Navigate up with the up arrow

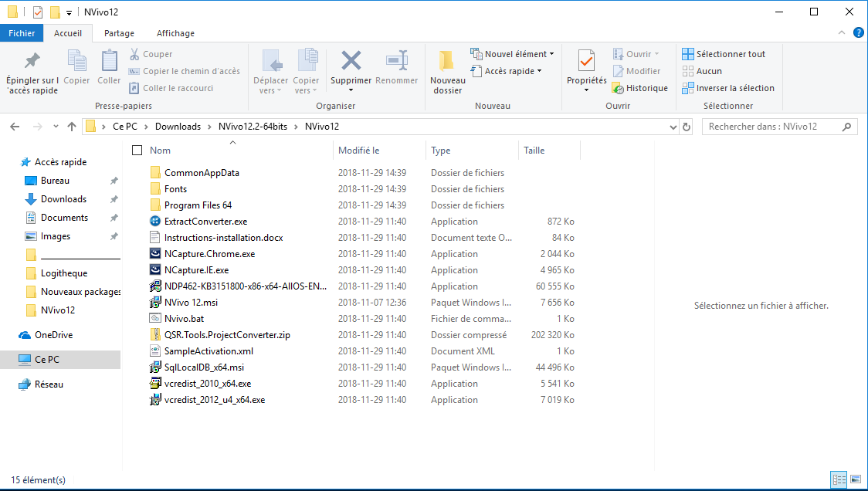(x=72, y=127)
